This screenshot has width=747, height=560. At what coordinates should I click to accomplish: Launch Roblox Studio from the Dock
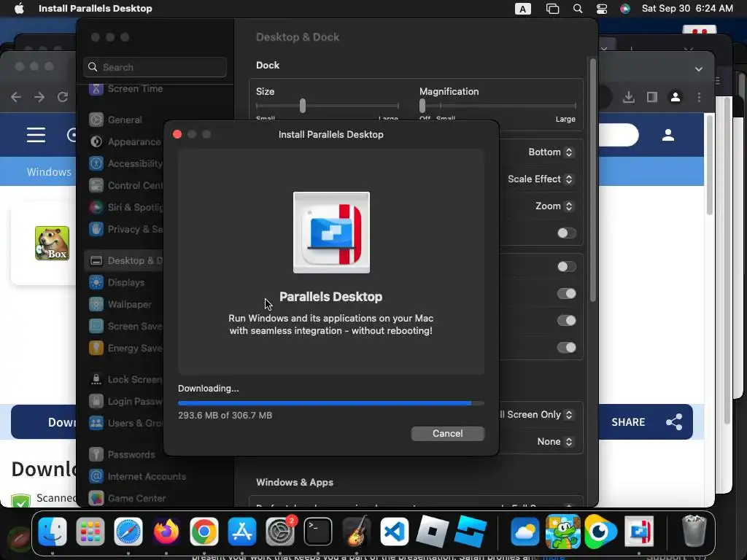pyautogui.click(x=471, y=532)
